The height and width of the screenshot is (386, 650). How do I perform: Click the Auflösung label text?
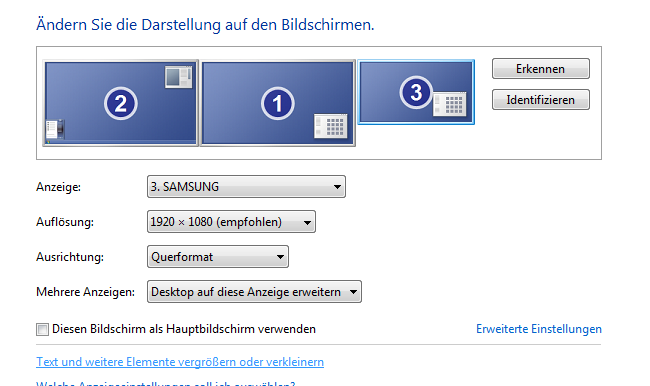pos(65,222)
